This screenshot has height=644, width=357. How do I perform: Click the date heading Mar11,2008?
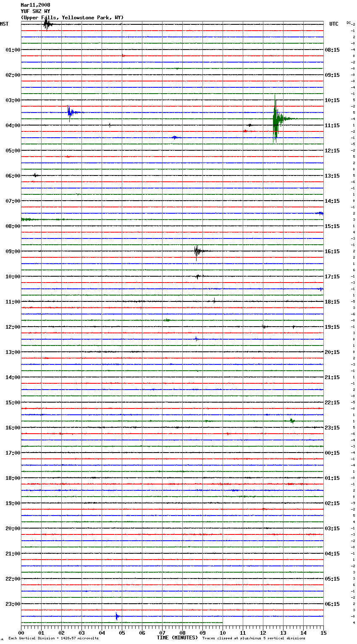[x=35, y=5]
